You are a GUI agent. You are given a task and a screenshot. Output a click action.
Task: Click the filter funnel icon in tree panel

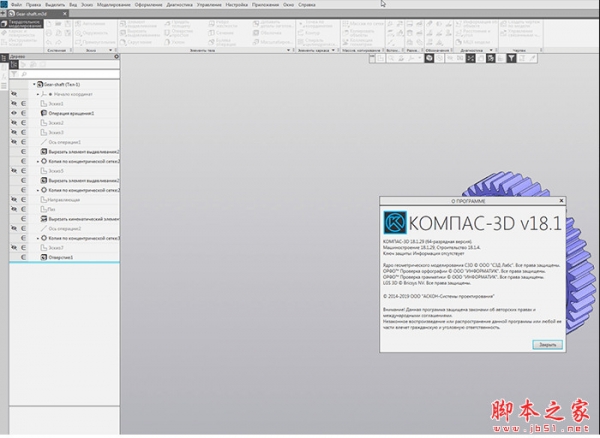14,74
